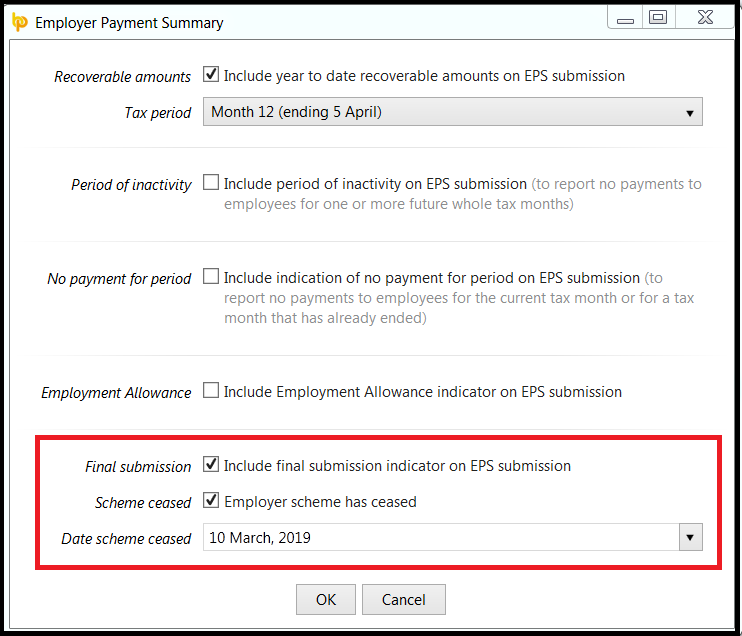Open the Tax period dropdown arrow
This screenshot has height=636, width=742.
[x=689, y=113]
